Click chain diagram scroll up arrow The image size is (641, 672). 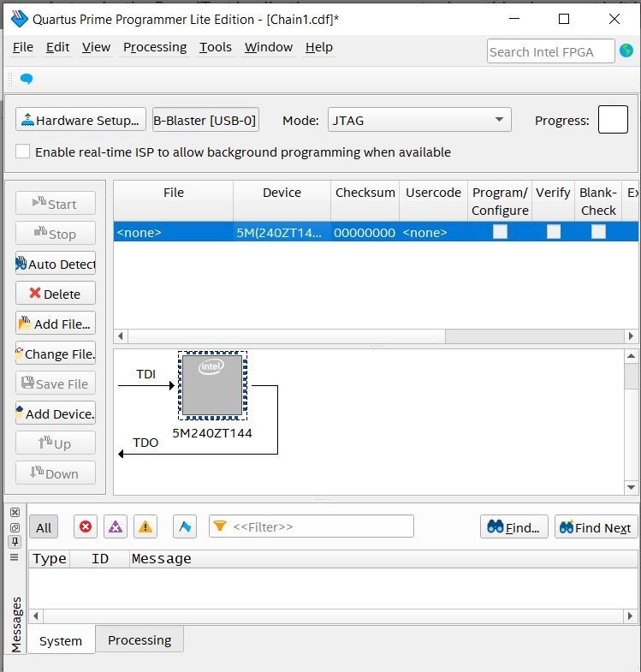(631, 356)
